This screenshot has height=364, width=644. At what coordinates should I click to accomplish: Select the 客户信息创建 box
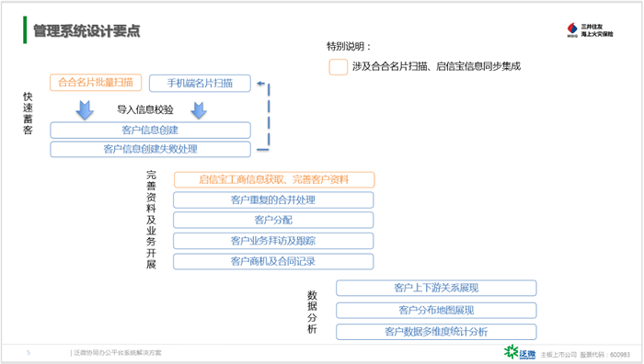click(x=150, y=131)
